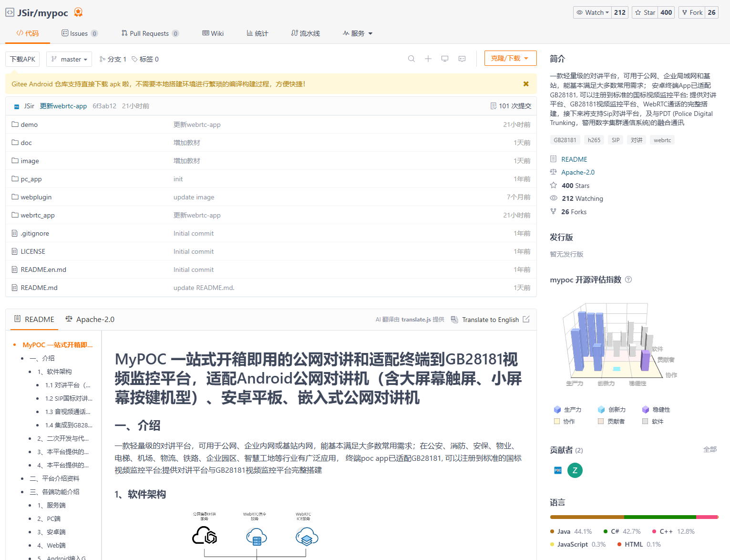730x560 pixels.
Task: Open the 全部 contributors link
Action: pos(710,449)
